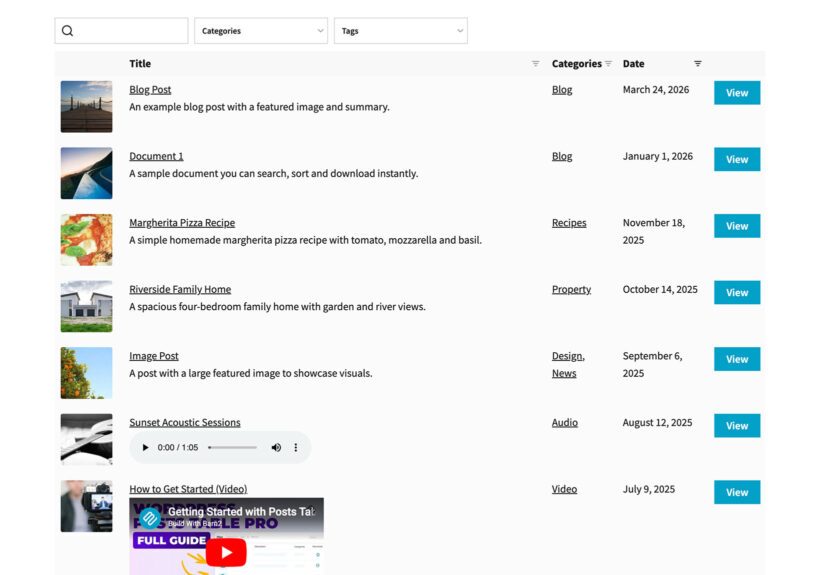Click the audio progress slider

[233, 447]
